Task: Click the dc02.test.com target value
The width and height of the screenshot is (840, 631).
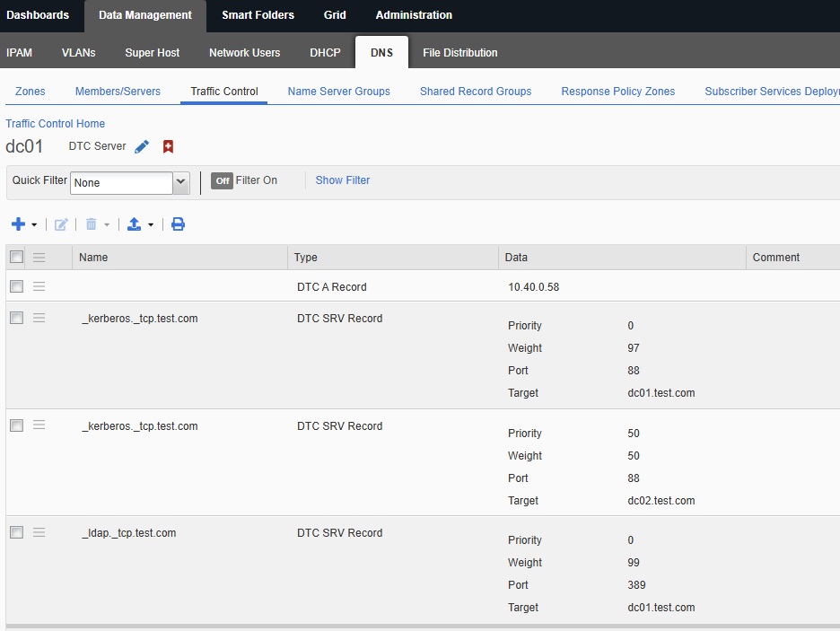Action: pos(661,501)
